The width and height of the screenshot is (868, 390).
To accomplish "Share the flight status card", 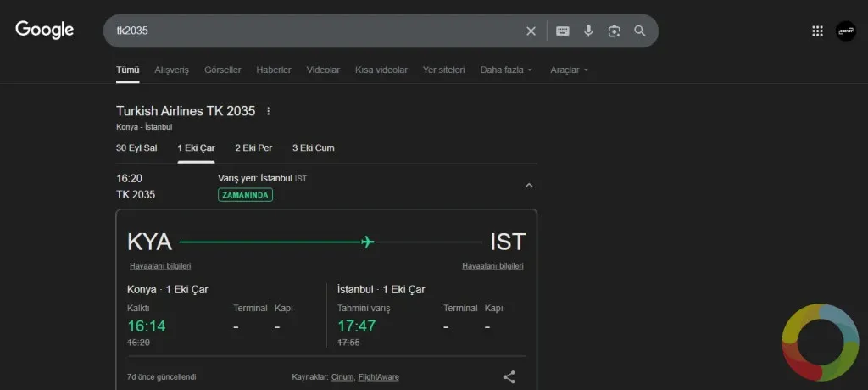I will point(509,377).
